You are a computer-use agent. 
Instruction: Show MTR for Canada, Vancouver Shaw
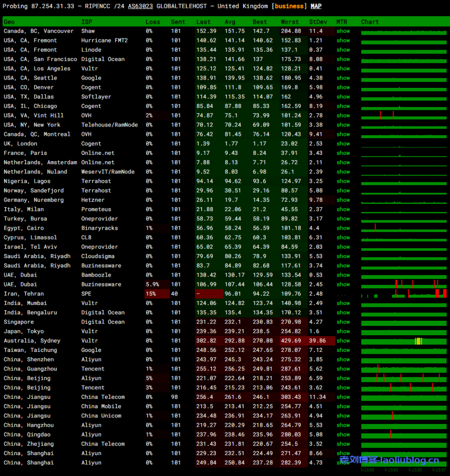(x=343, y=31)
